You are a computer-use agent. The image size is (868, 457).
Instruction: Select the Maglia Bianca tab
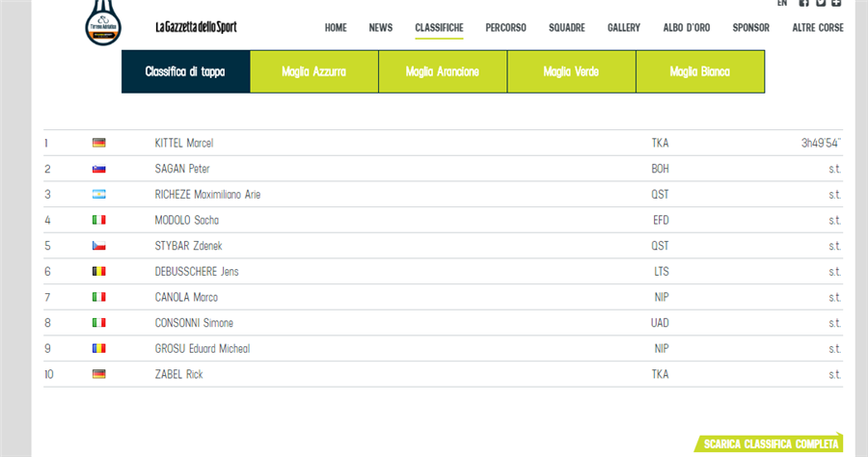700,72
